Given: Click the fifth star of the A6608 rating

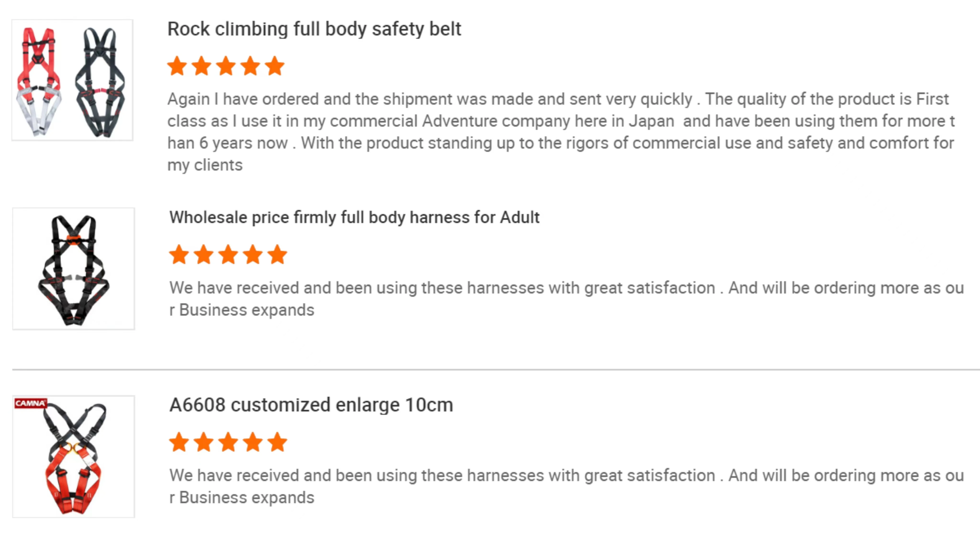Looking at the screenshot, I should [x=277, y=442].
